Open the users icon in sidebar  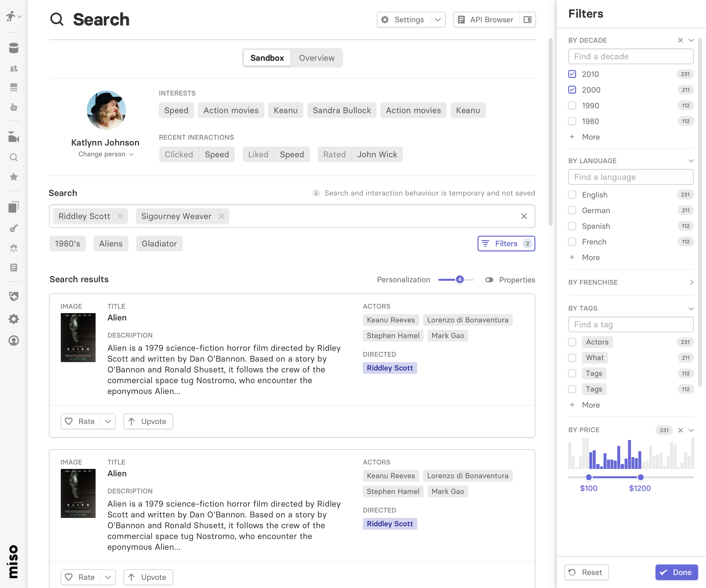[13, 69]
